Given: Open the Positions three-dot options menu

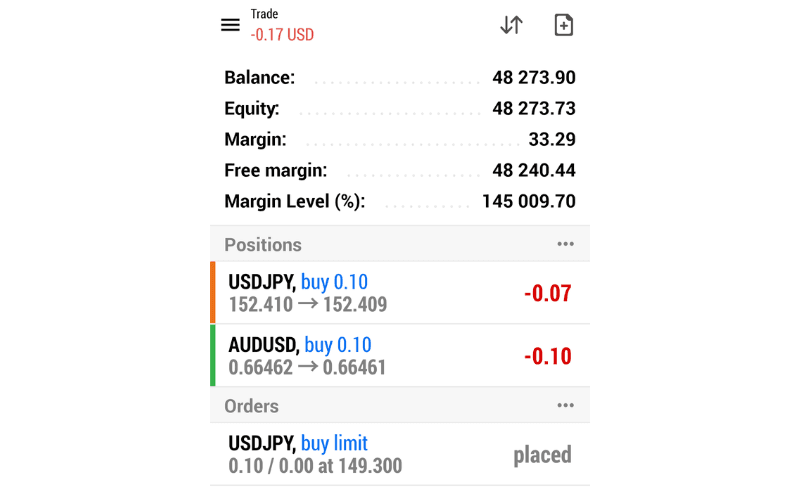Looking at the screenshot, I should pyautogui.click(x=565, y=244).
